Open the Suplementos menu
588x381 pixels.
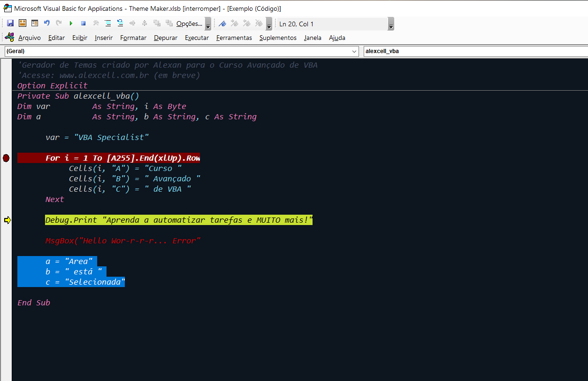(x=278, y=38)
